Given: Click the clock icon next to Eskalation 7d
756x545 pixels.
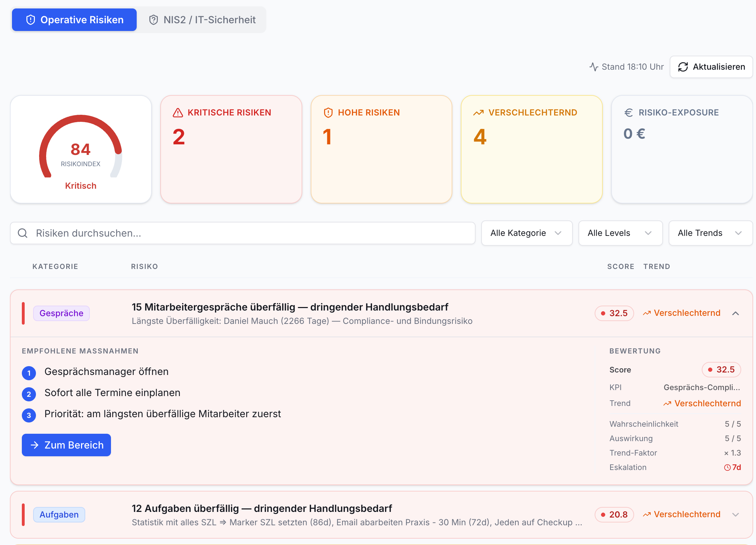Looking at the screenshot, I should [727, 468].
